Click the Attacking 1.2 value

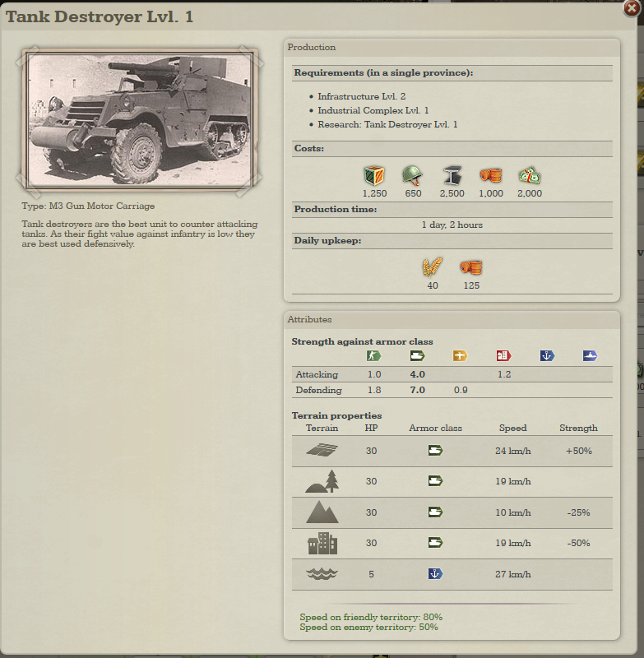(x=504, y=374)
